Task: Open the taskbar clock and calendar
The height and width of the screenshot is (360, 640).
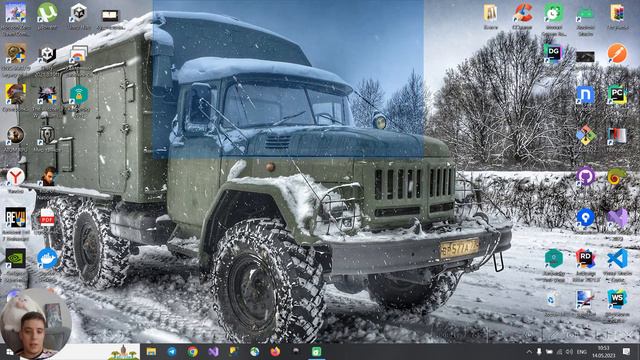Action: (x=603, y=351)
